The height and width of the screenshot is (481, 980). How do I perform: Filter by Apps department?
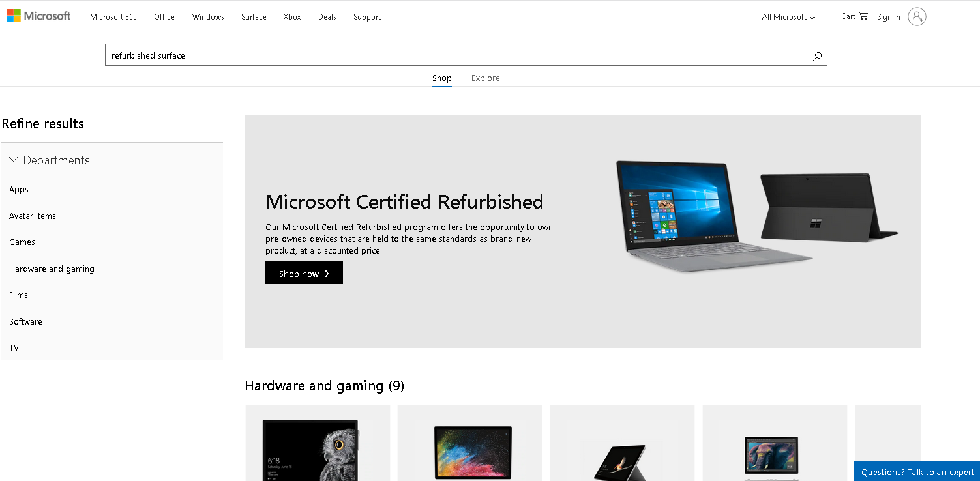coord(19,190)
